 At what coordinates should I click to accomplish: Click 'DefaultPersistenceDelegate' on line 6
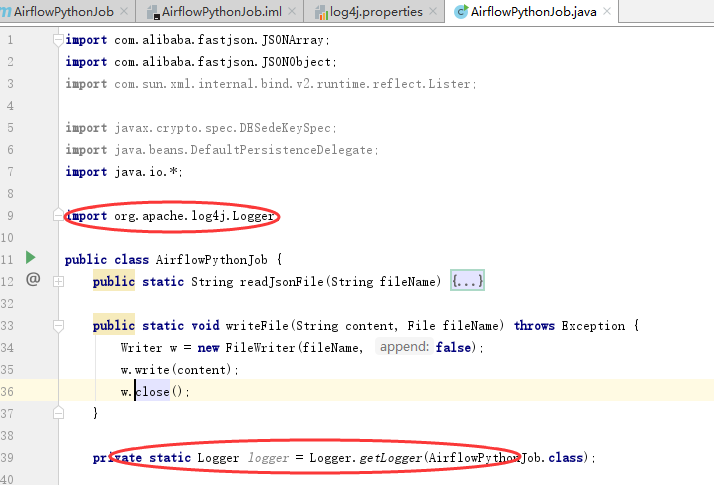tap(282, 150)
